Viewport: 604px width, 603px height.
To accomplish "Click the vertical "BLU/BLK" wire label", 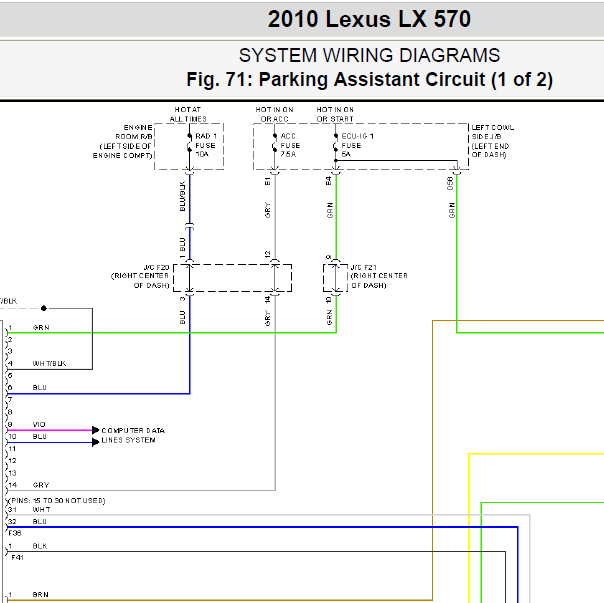I will 183,196.
